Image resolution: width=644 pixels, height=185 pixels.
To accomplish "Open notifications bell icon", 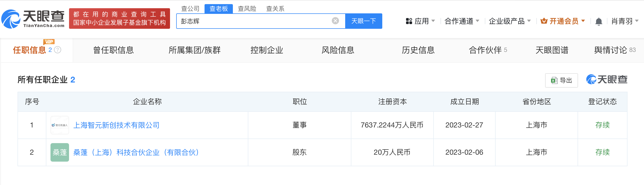I will pos(599,21).
